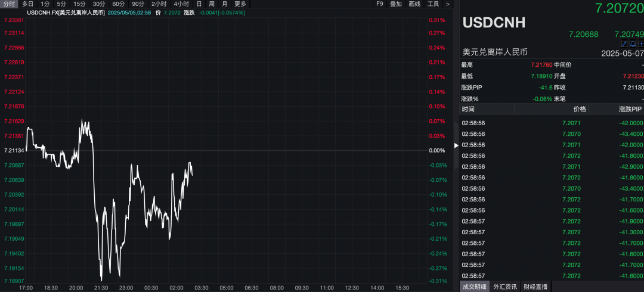Set a price alert with the bell icon
Image resolution: width=644 pixels, height=292 pixels.
point(633,44)
